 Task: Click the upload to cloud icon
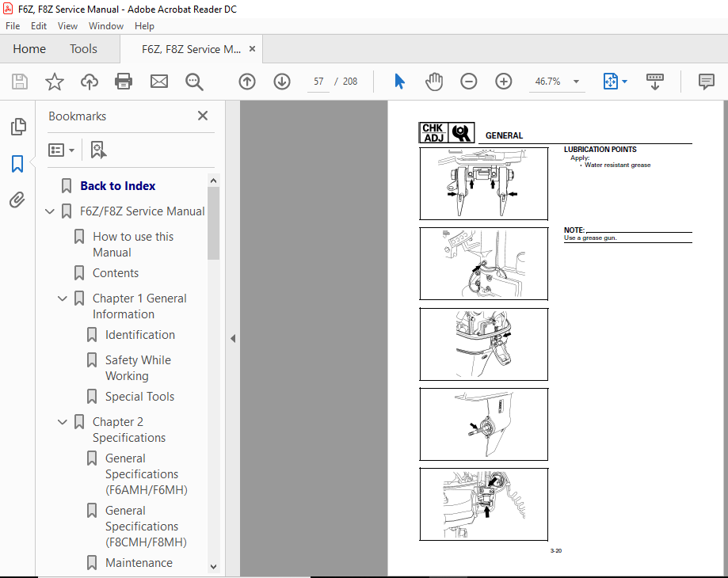(90, 82)
